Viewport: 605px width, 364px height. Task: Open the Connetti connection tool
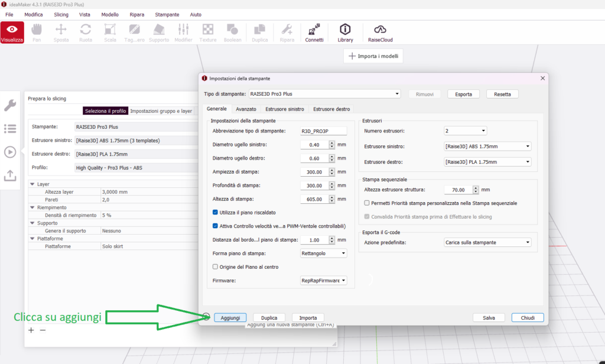(314, 32)
